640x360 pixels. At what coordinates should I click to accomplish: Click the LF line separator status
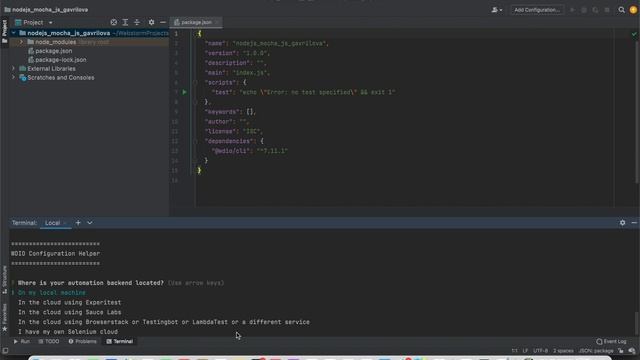tap(525, 351)
